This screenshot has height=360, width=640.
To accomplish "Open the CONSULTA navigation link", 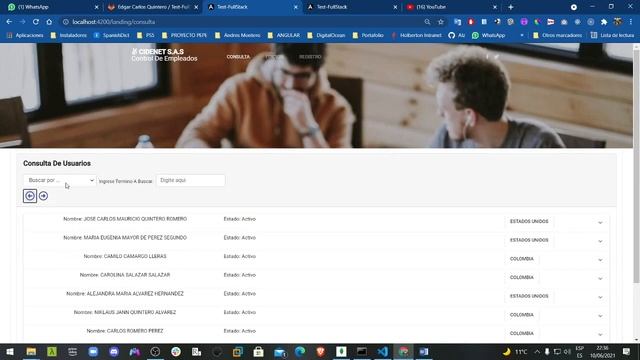I will click(x=238, y=57).
